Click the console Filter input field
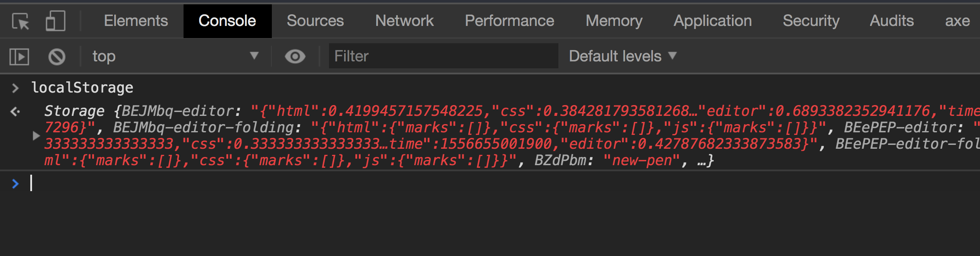Viewport: 980px width, 256px height. click(x=443, y=56)
